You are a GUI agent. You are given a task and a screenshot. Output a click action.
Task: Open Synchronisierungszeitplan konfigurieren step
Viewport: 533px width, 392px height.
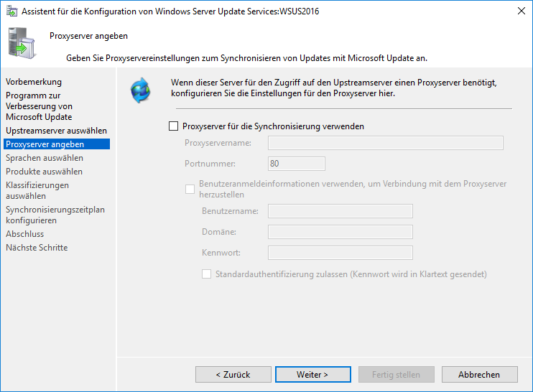(55, 215)
